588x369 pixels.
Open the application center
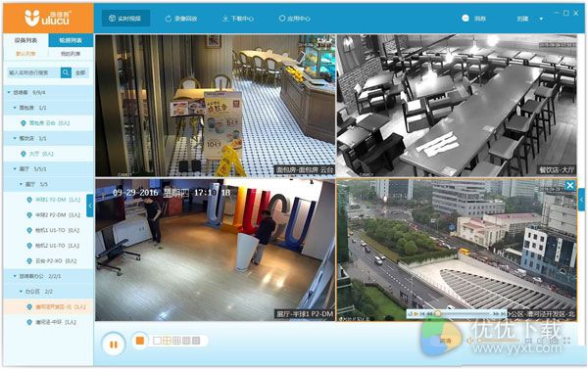pos(294,19)
